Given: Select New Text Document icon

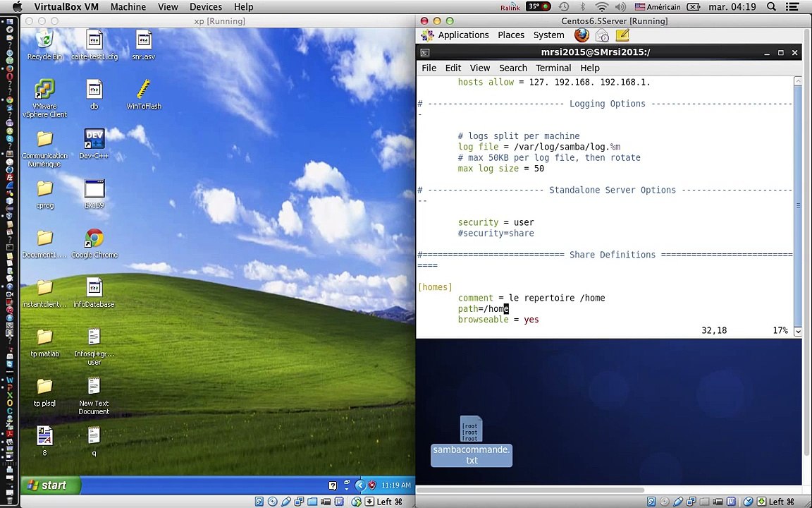Looking at the screenshot, I should (94, 397).
